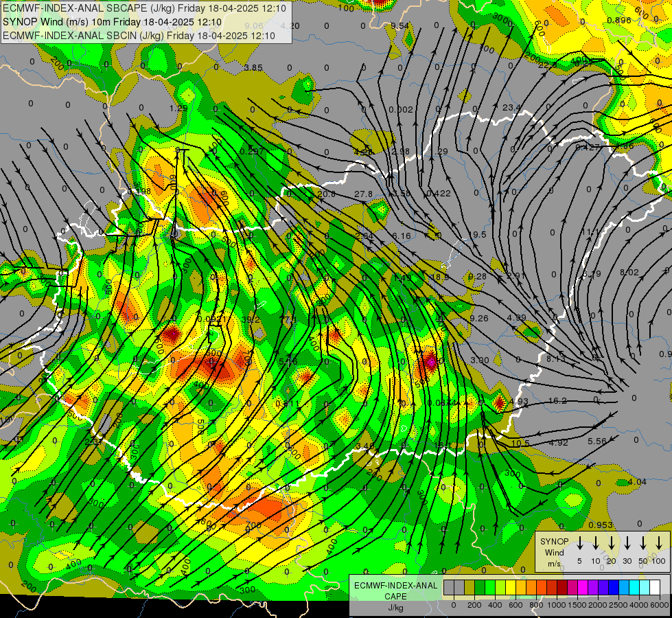Select the red-orange swatch right of 800
Image resolution: width=672 pixels, height=618 pixels.
point(542,587)
